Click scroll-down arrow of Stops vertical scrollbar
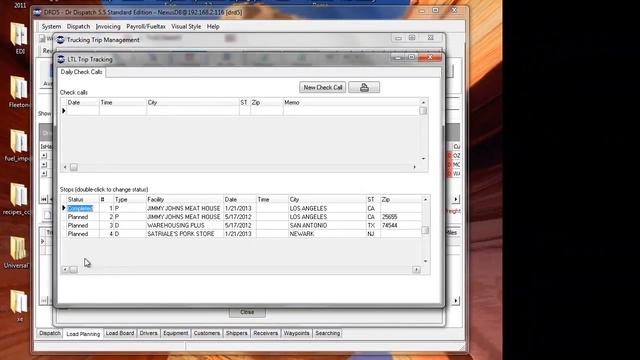This screenshot has height=360, width=640. 425,261
